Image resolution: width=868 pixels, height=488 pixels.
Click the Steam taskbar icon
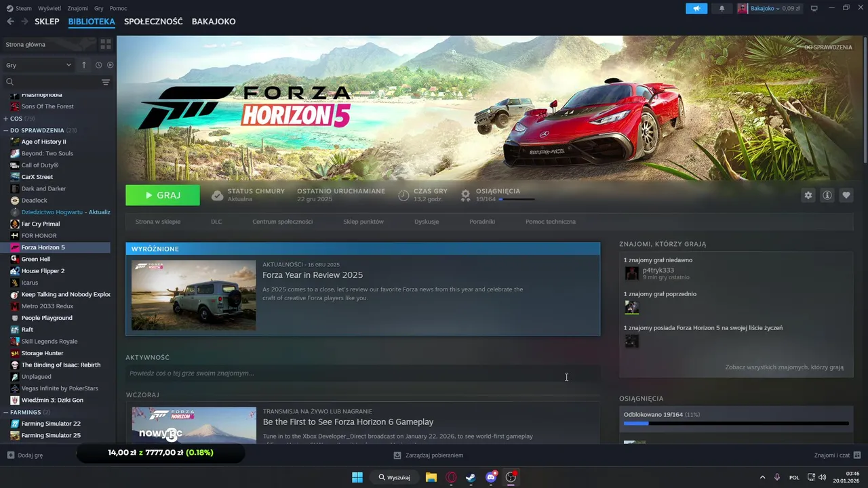(471, 477)
